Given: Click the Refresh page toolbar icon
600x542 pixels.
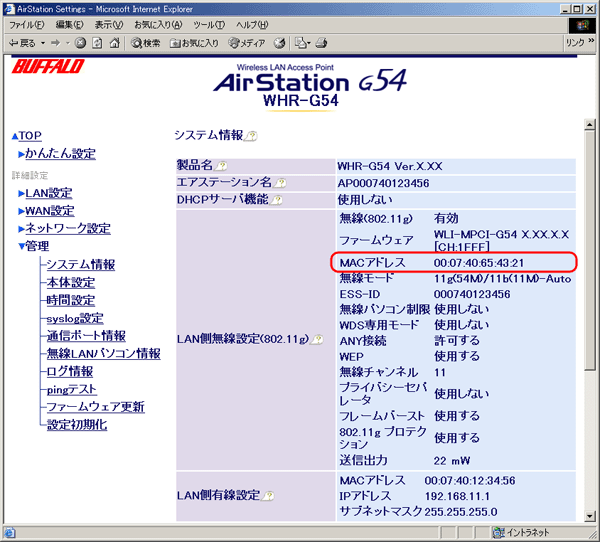Looking at the screenshot, I should tap(97, 43).
